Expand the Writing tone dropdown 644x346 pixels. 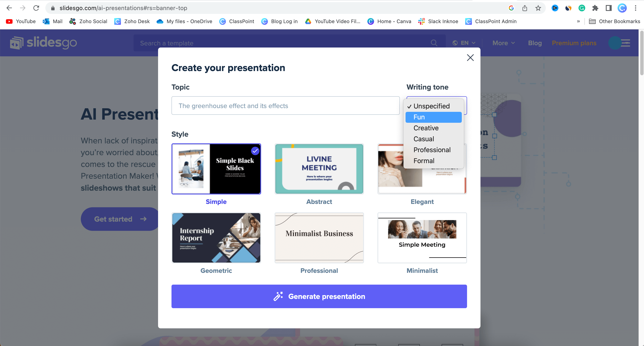(x=437, y=105)
